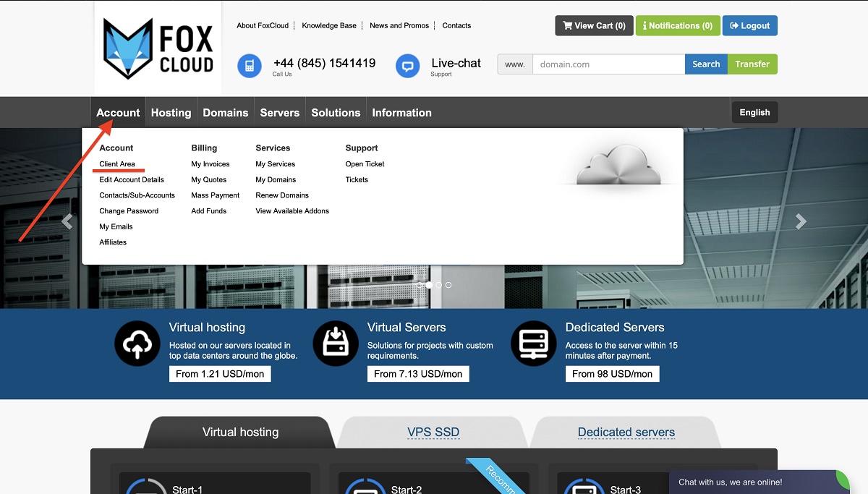The width and height of the screenshot is (868, 494).
Task: Switch to the VPS SSD tab
Action: click(433, 433)
